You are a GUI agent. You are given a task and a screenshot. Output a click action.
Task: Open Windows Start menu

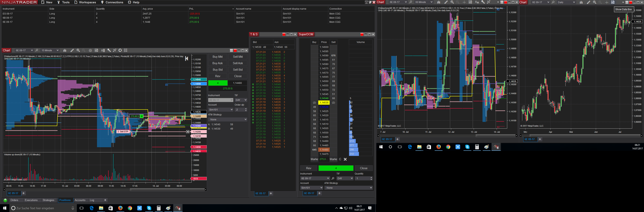(5, 208)
